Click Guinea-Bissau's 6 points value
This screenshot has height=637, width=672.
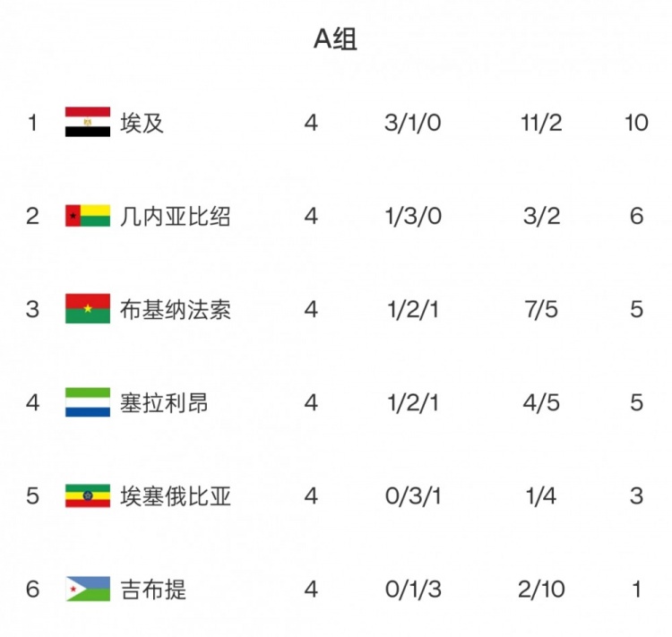click(636, 216)
